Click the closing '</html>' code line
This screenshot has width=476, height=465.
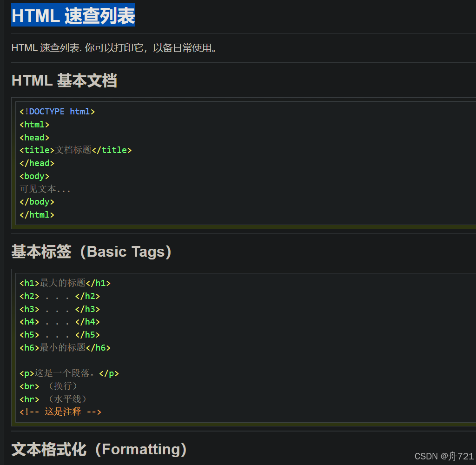point(37,215)
